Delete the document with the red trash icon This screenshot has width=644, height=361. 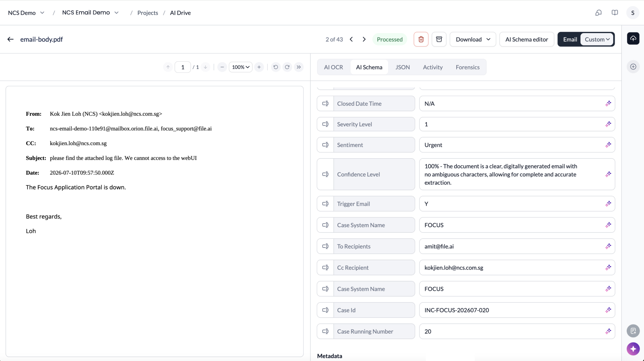point(421,39)
